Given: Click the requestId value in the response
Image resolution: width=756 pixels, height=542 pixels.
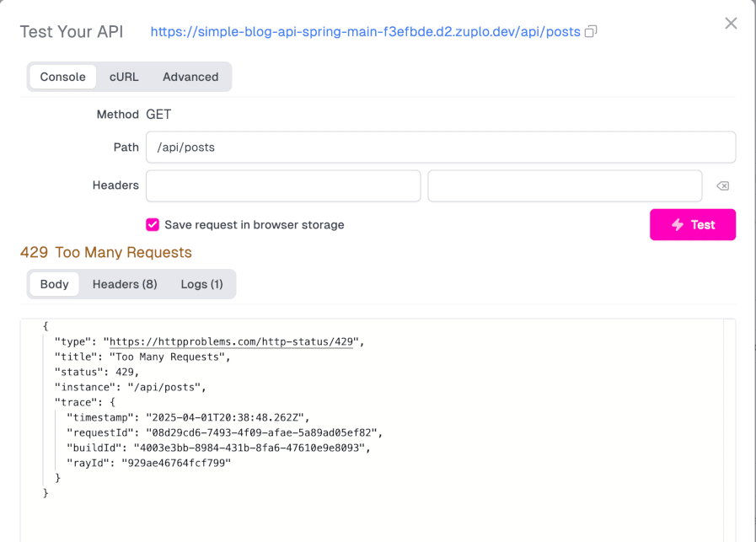Looking at the screenshot, I should 264,432.
